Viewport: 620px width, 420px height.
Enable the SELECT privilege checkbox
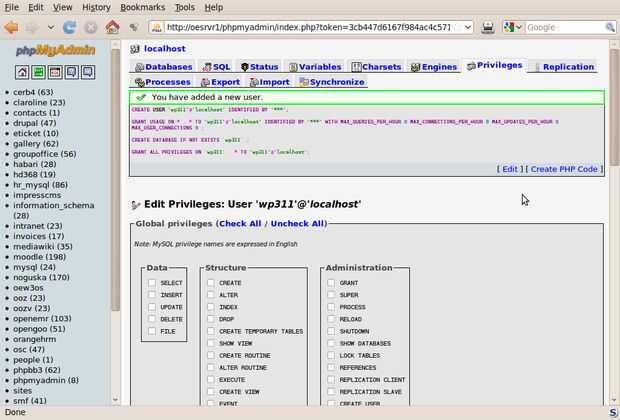[x=152, y=283]
